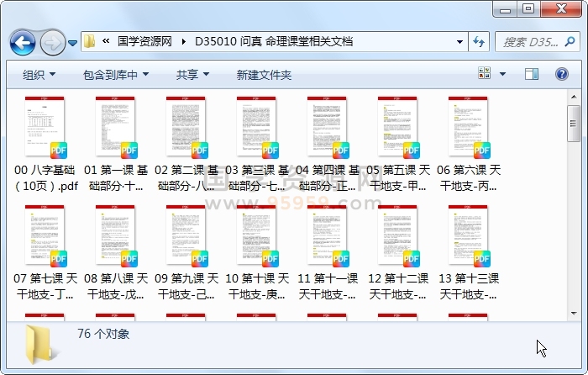Screen dimensions: 588x375
Task: Select file 05 第五课 天干地支
Action: (398, 145)
